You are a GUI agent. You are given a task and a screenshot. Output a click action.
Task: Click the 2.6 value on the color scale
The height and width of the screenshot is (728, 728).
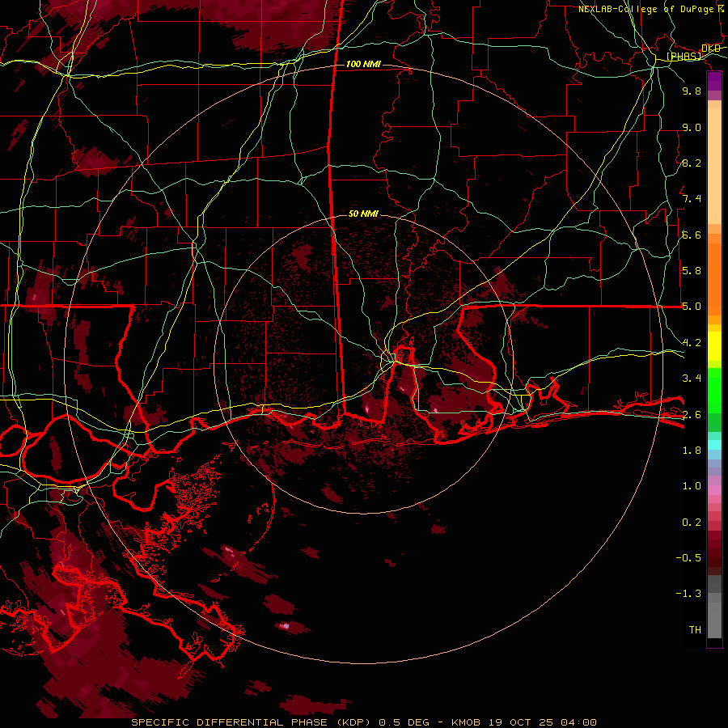click(x=692, y=415)
